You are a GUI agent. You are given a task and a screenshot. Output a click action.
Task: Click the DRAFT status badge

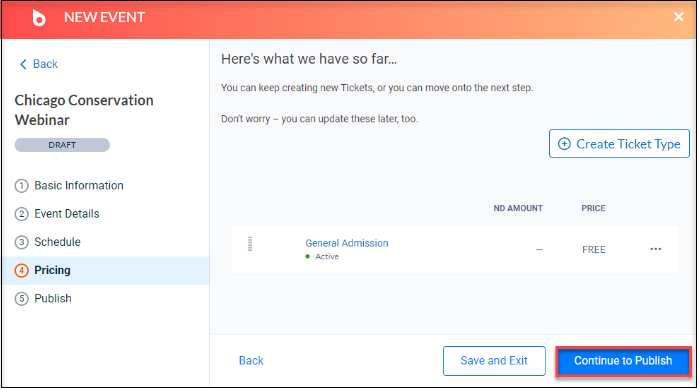pos(62,145)
